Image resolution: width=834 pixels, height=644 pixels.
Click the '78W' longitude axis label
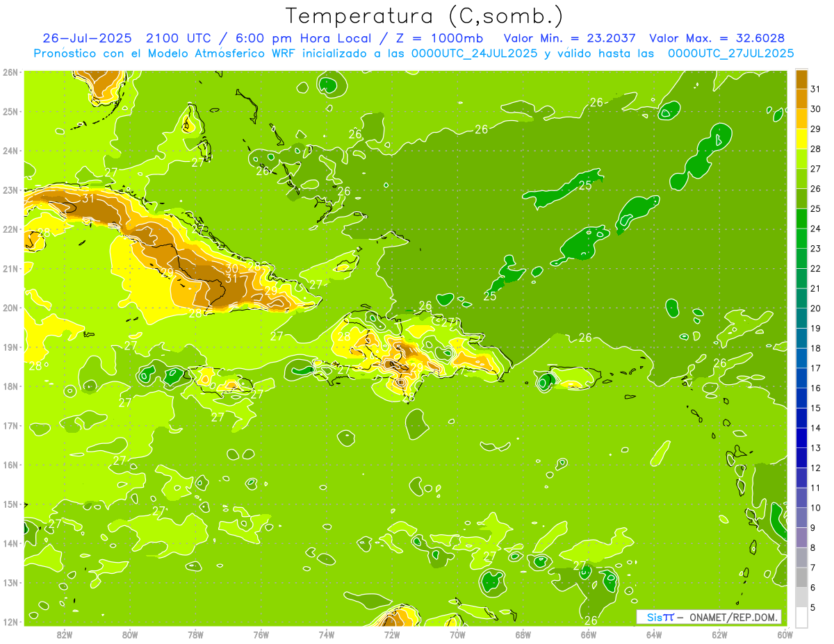point(195,634)
